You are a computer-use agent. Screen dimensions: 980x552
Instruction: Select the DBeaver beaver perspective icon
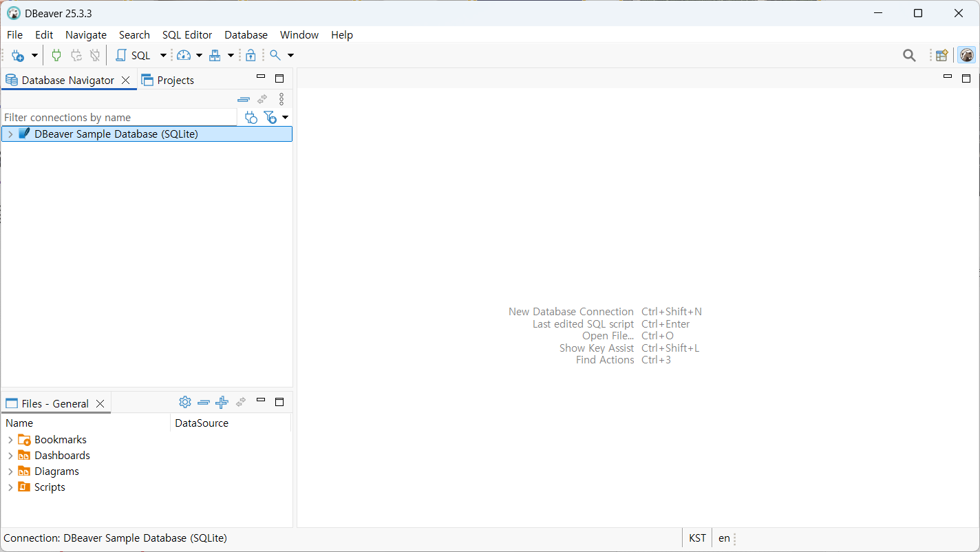967,56
